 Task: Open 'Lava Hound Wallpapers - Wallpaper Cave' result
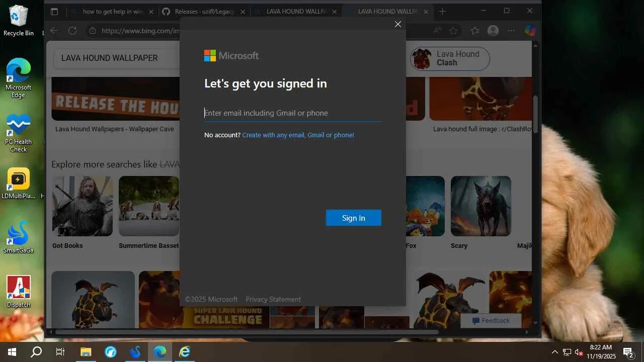[115, 129]
